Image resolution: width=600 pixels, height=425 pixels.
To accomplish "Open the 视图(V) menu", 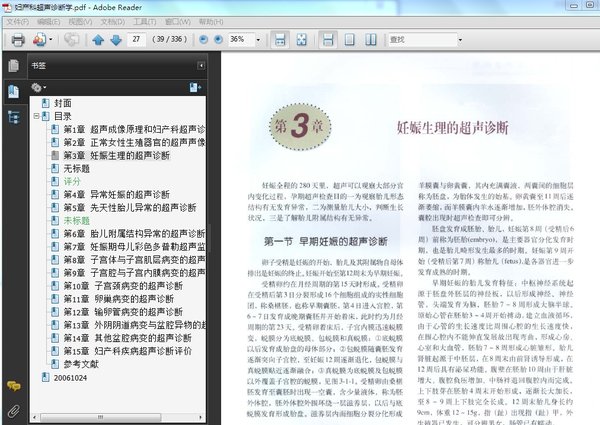I will point(80,22).
